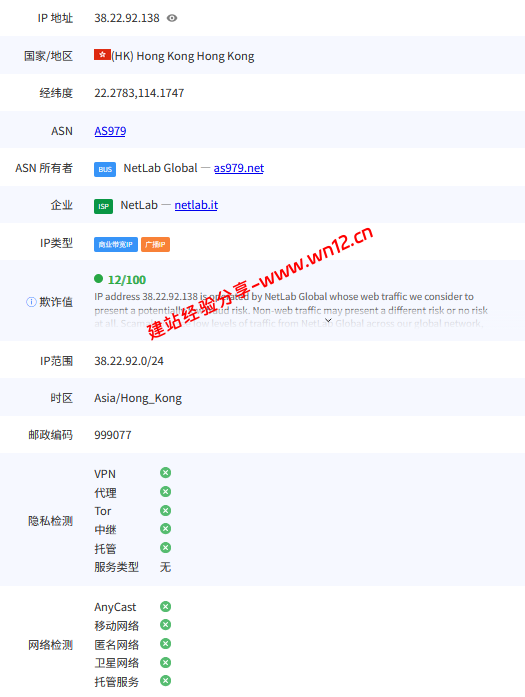Select postal code 999077
This screenshot has width=525, height=697.
(x=113, y=435)
